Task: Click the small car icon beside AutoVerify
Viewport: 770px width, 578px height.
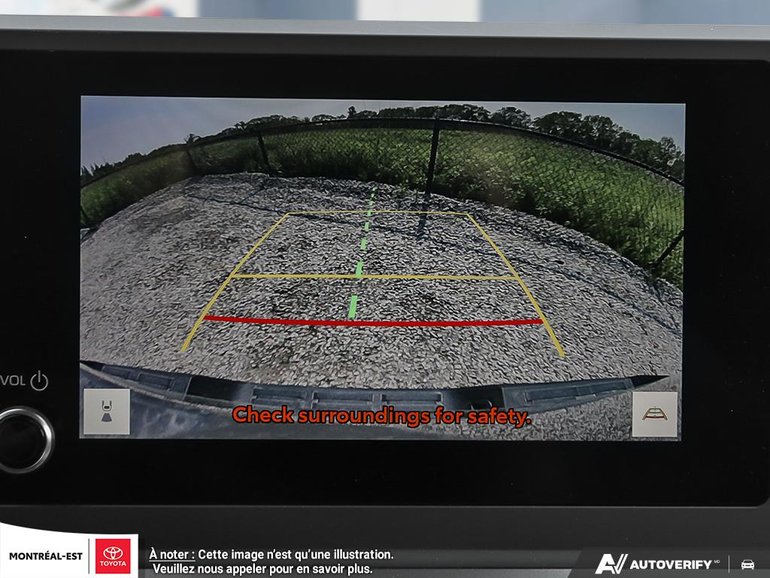Action: [747, 564]
